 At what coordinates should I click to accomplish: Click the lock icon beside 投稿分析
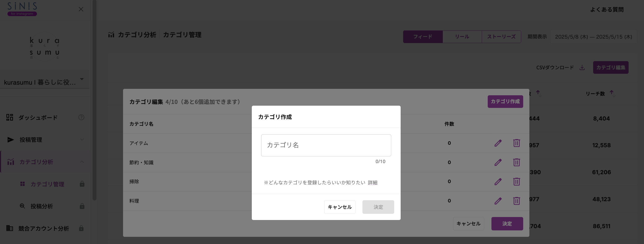click(82, 206)
